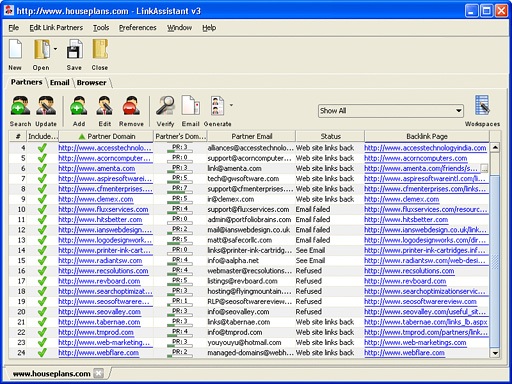Sort by Partner Email column header
Image resolution: width=512 pixels, height=384 pixels.
[x=252, y=136]
